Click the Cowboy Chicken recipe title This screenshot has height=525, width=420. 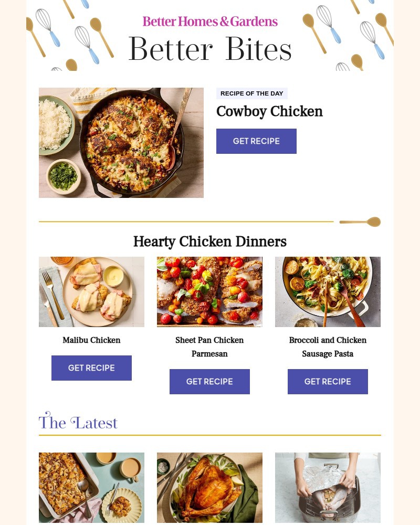[x=269, y=111]
